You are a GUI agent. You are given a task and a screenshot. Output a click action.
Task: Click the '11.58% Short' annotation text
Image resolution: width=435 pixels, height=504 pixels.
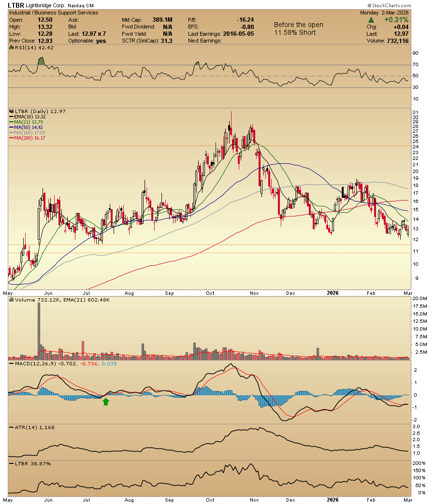pyautogui.click(x=295, y=32)
